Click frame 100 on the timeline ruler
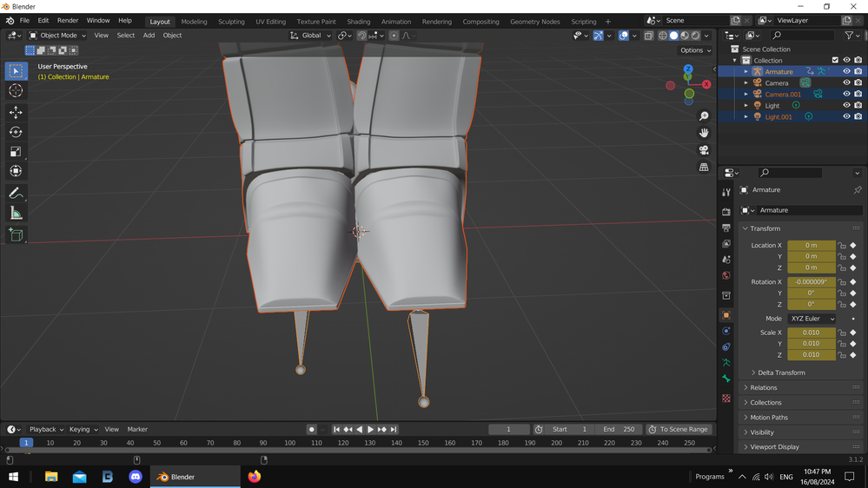This screenshot has width=868, height=488. tap(289, 443)
